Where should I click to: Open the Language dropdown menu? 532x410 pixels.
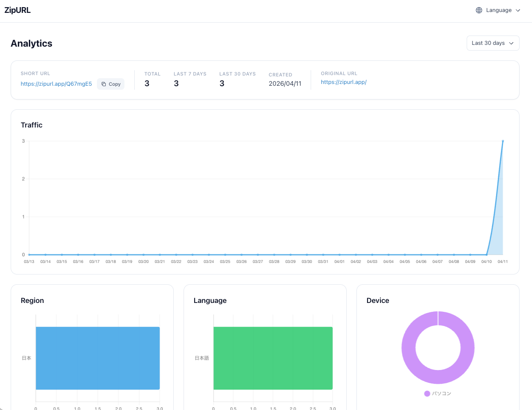coord(498,10)
